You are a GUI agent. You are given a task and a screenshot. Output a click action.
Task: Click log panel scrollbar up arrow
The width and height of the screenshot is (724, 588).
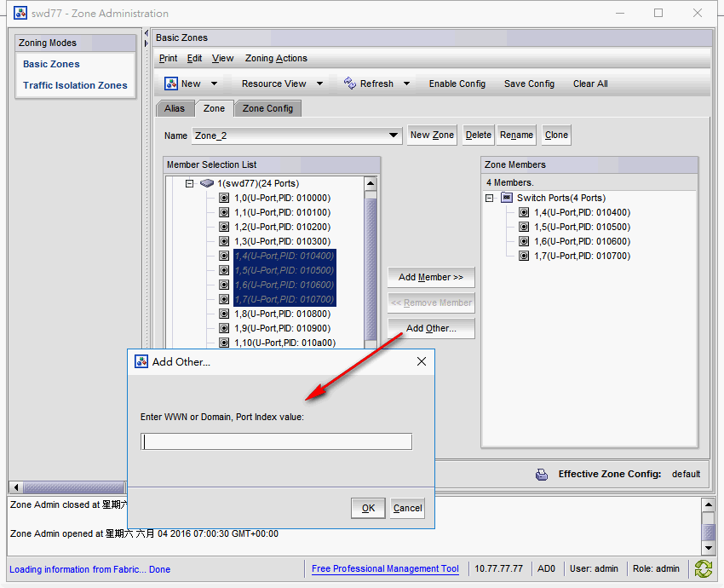pyautogui.click(x=709, y=504)
